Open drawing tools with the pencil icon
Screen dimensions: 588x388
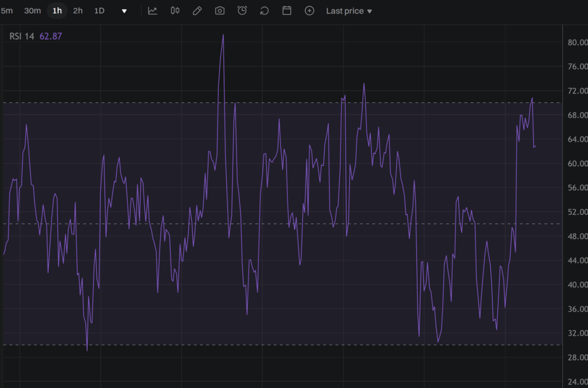tap(197, 10)
